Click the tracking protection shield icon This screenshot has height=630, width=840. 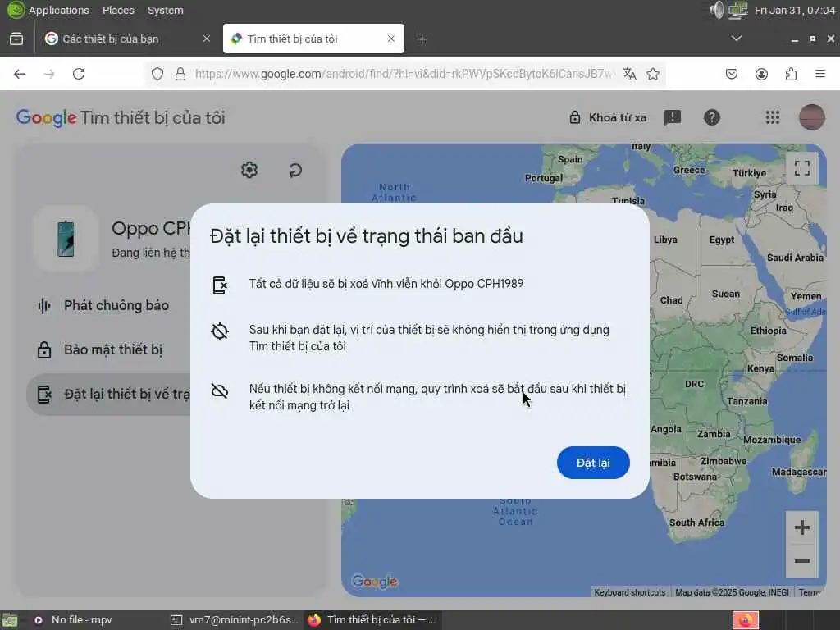[x=157, y=74]
